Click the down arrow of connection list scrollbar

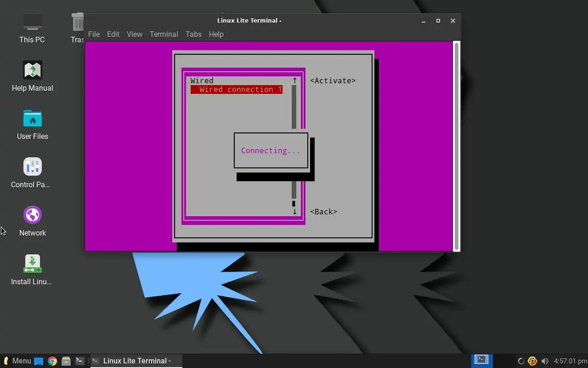tap(294, 212)
